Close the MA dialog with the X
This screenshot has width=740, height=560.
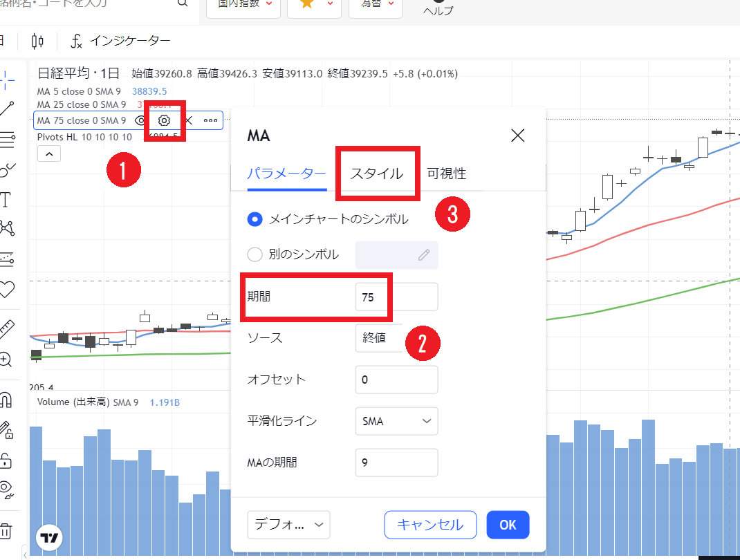click(518, 136)
